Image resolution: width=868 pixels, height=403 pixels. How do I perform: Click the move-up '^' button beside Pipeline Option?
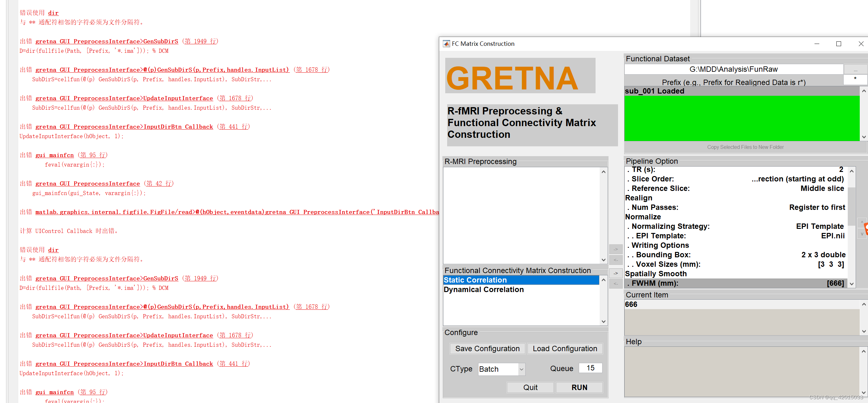[862, 222]
